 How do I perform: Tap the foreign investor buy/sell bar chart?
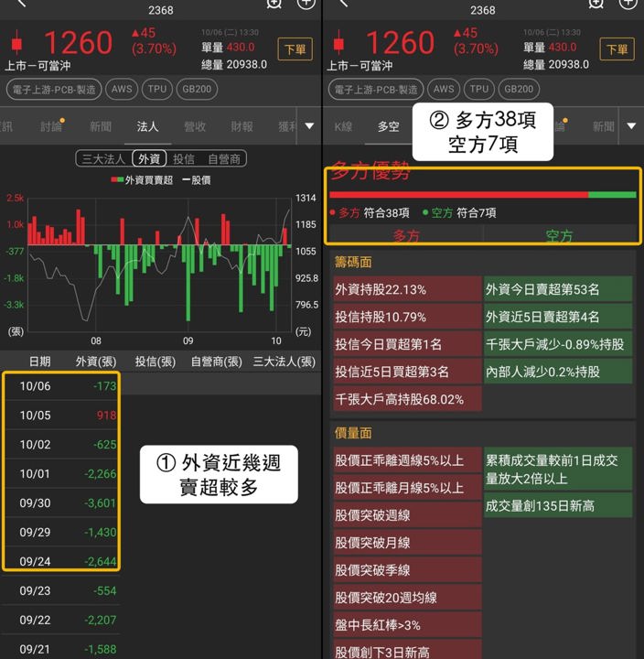pos(160,264)
